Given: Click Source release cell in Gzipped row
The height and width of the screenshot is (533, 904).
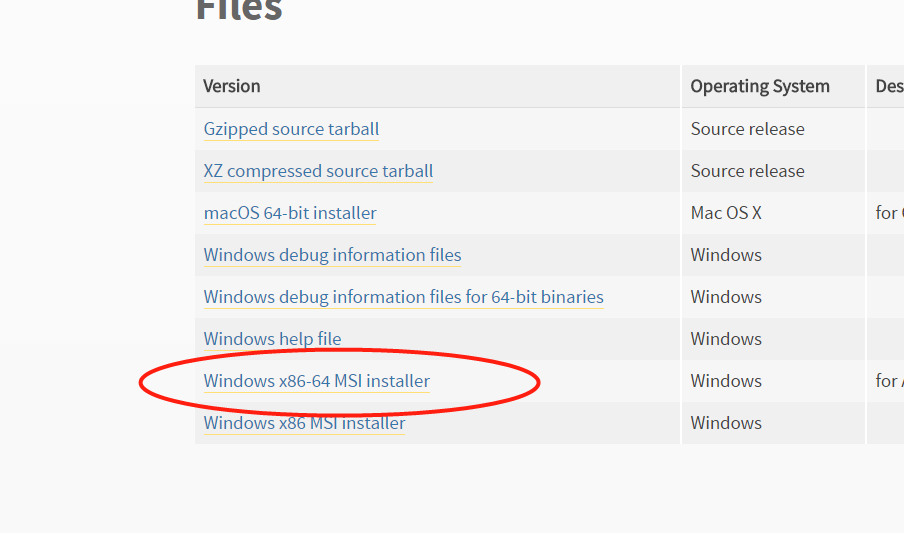Looking at the screenshot, I should [x=747, y=129].
